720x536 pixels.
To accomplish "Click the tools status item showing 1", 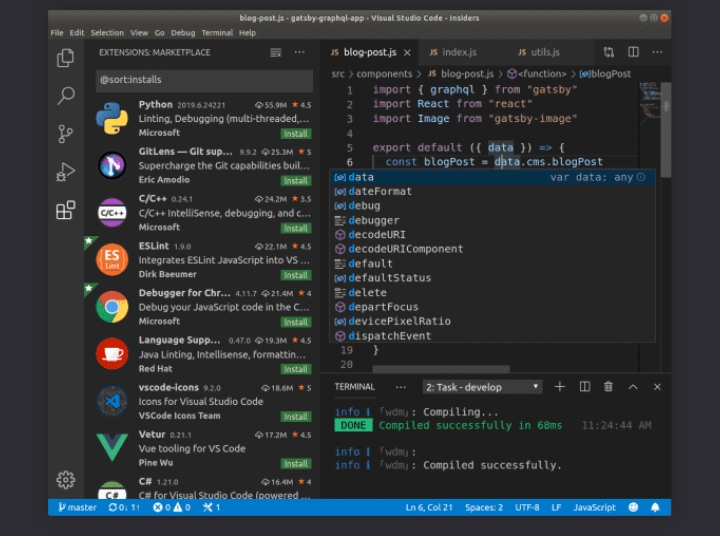I will (x=212, y=507).
